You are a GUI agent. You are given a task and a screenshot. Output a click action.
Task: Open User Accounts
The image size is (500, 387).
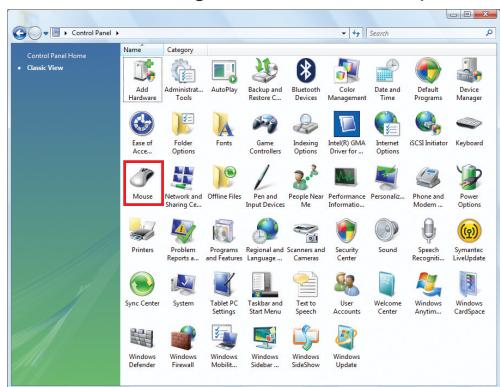(x=347, y=293)
